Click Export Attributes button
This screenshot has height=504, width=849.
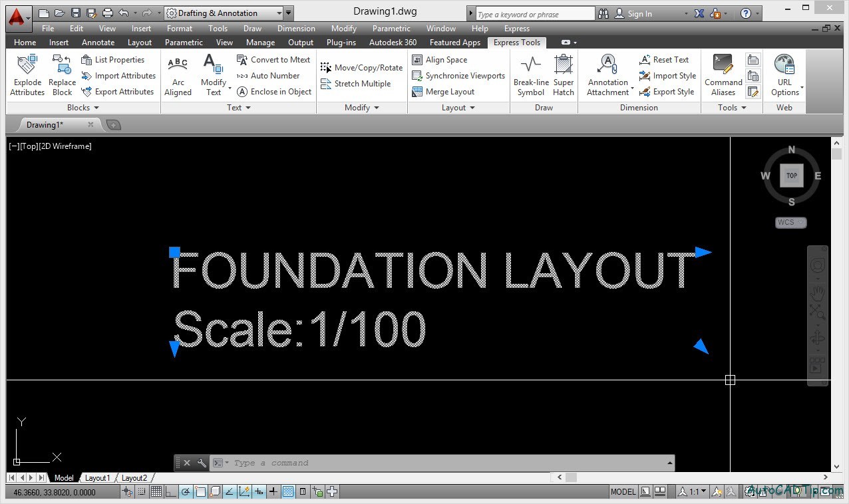point(118,92)
